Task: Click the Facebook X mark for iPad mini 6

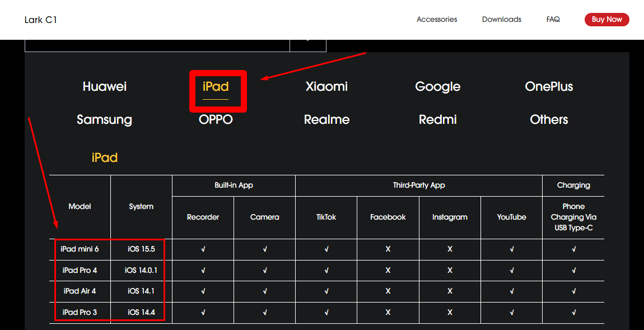Action: tap(388, 249)
